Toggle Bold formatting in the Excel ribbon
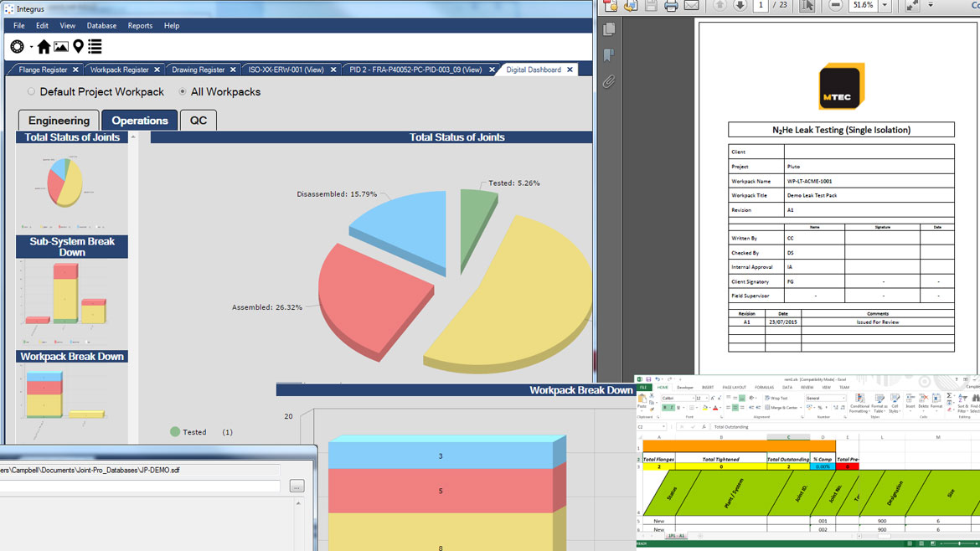This screenshot has height=551, width=980. click(664, 407)
